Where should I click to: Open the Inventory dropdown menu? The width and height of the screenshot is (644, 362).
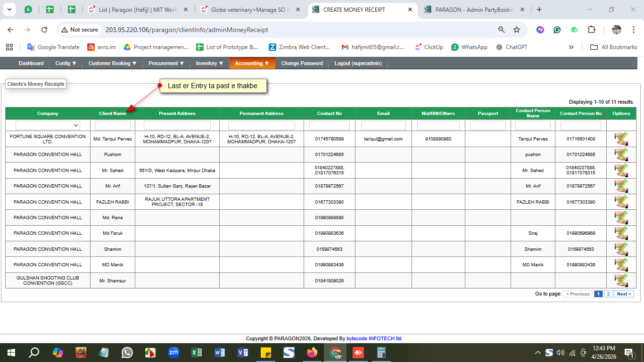(x=210, y=63)
